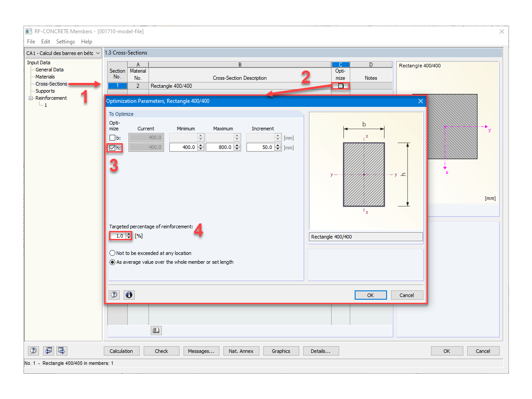The width and height of the screenshot is (532, 399).
Task: Lower the targeted reinforcement percentage stepper
Action: (129, 238)
